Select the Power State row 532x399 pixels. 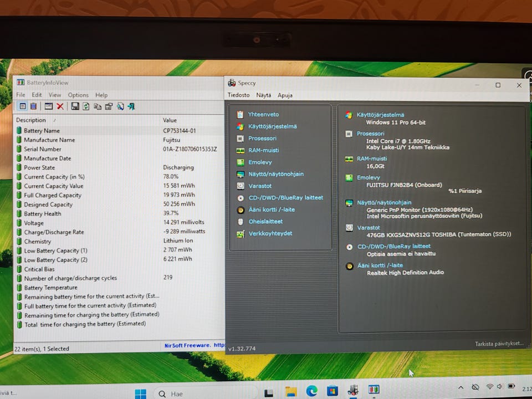(x=120, y=167)
